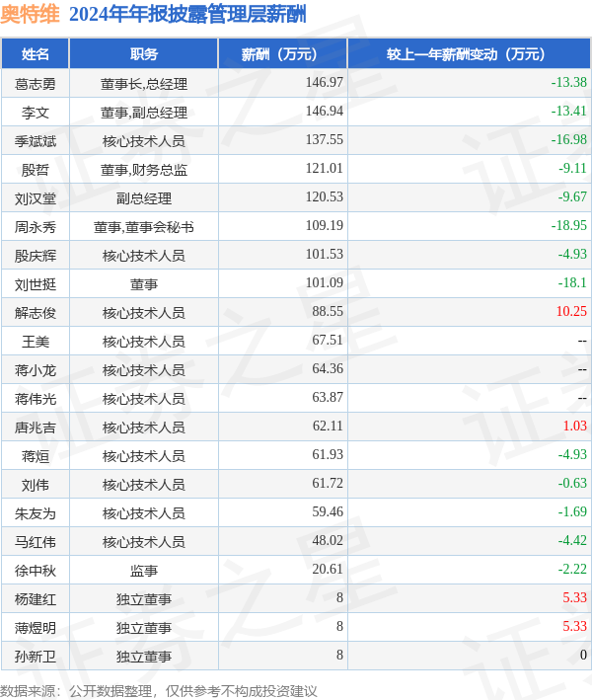Select the name 朱友为

tap(36, 513)
